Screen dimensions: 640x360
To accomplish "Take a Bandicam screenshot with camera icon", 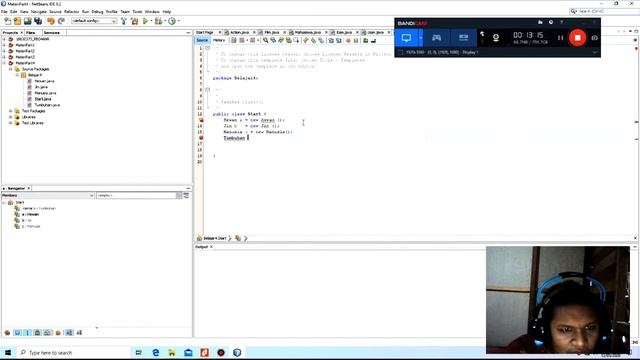I will click(594, 38).
